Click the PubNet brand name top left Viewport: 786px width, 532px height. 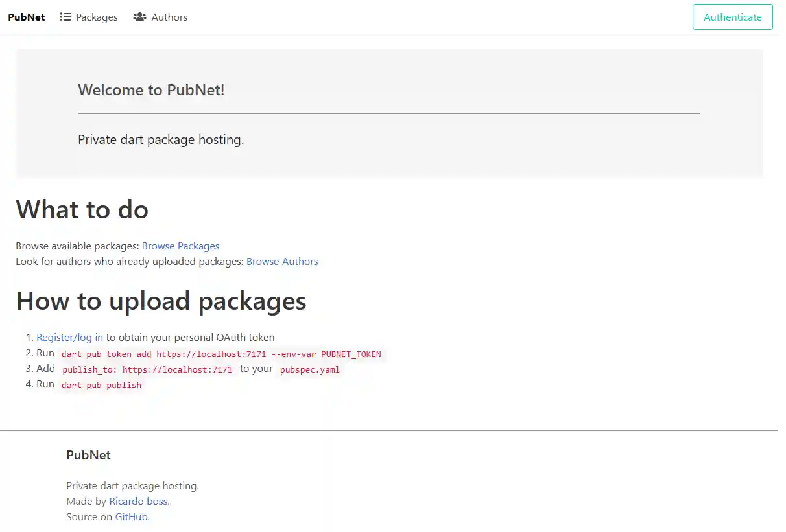tap(26, 17)
